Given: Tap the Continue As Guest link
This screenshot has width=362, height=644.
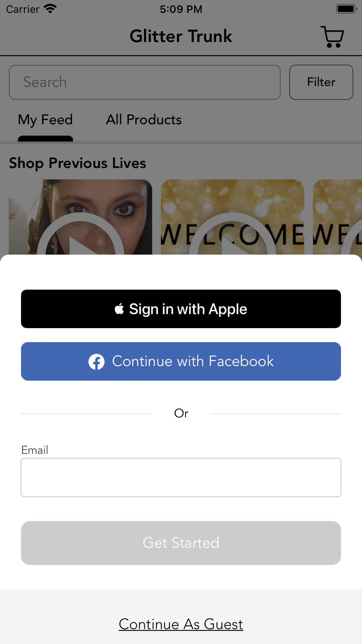Looking at the screenshot, I should [181, 624].
